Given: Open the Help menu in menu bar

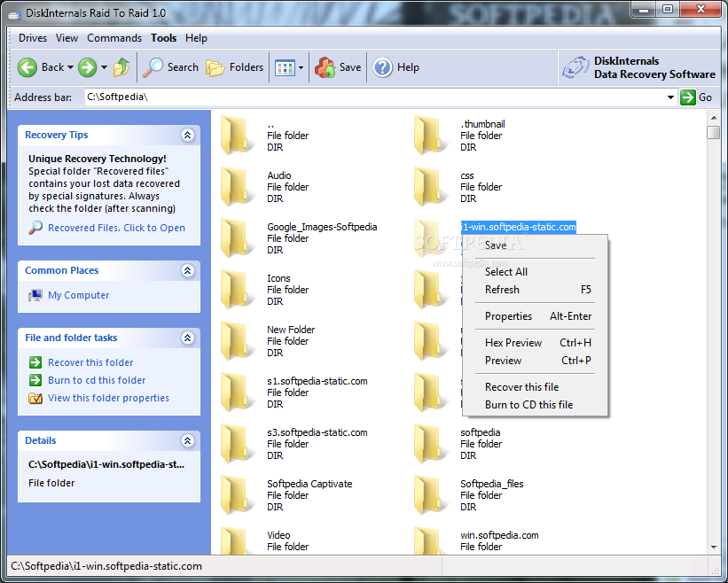Looking at the screenshot, I should (196, 38).
